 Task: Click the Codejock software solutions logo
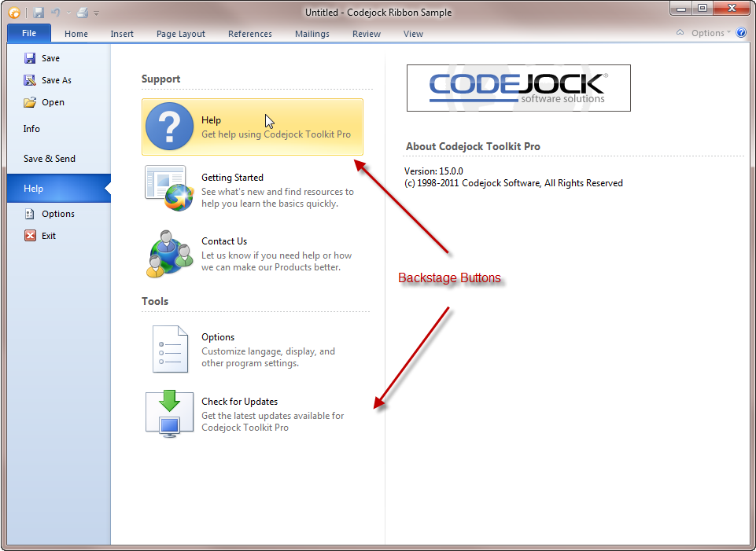click(x=518, y=88)
